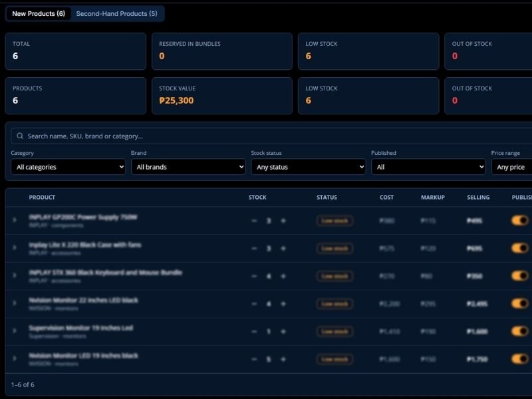The width and height of the screenshot is (532, 399).
Task: Decrease stock for INPLAY STX 360 Keyboard Bundle
Action: 254,276
